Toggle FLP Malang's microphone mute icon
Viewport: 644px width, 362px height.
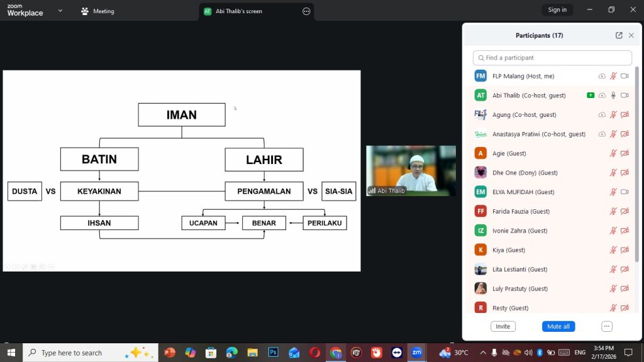point(613,76)
